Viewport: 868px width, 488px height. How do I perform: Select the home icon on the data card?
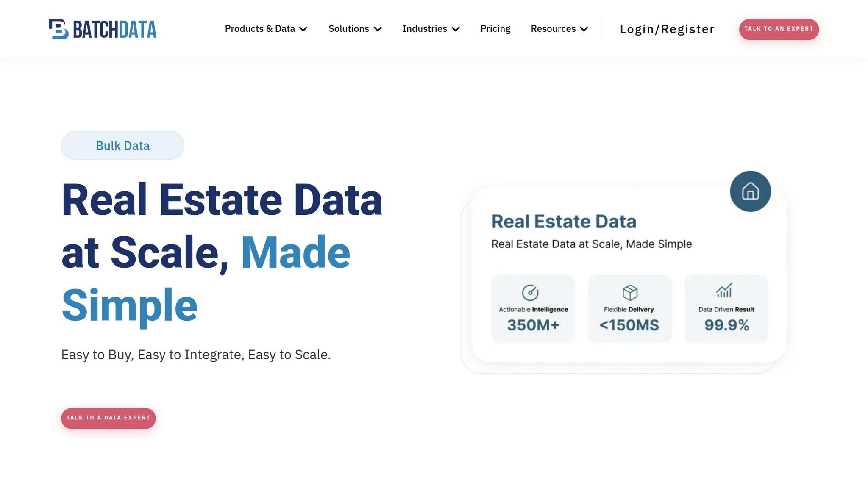pyautogui.click(x=749, y=191)
